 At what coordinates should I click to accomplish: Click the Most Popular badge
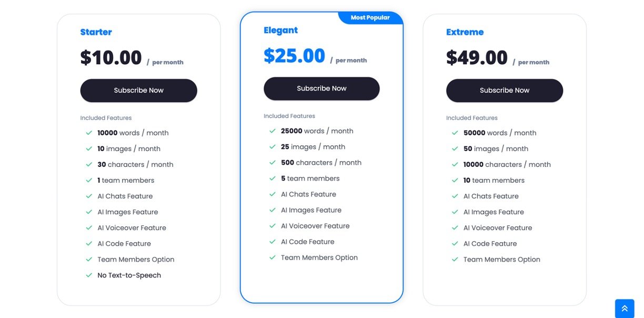[x=370, y=18]
